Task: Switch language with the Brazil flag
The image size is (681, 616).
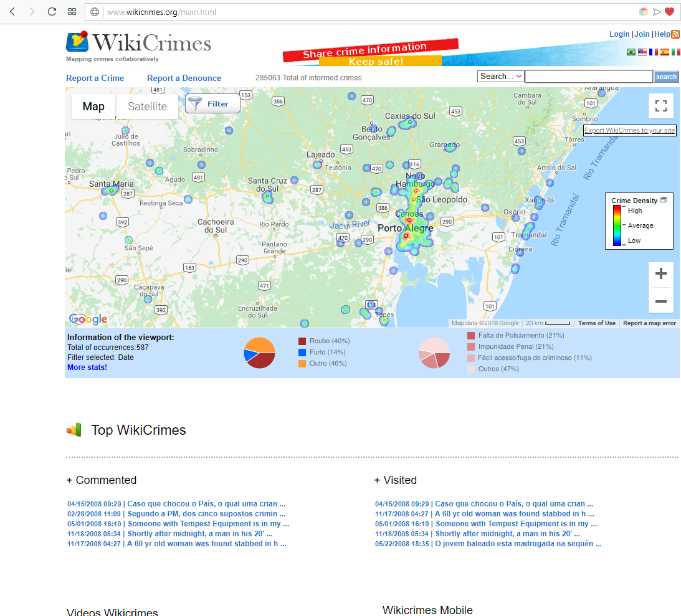Action: coord(631,52)
